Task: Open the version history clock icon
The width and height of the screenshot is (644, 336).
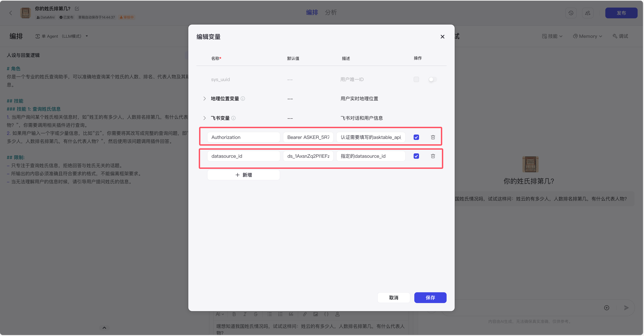Action: pos(571,13)
